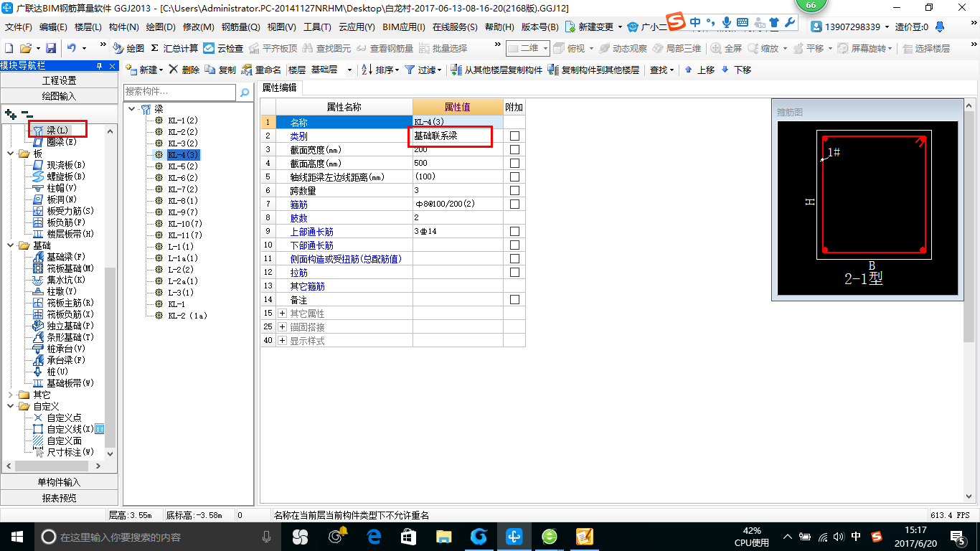
Task: Click 工程设置 navigation button
Action: 59,80
